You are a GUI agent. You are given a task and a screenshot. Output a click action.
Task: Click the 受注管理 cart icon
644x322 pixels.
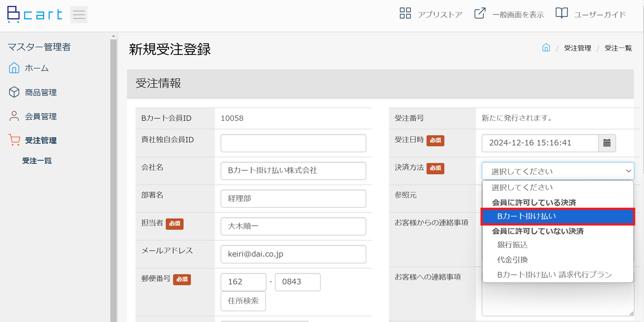14,140
